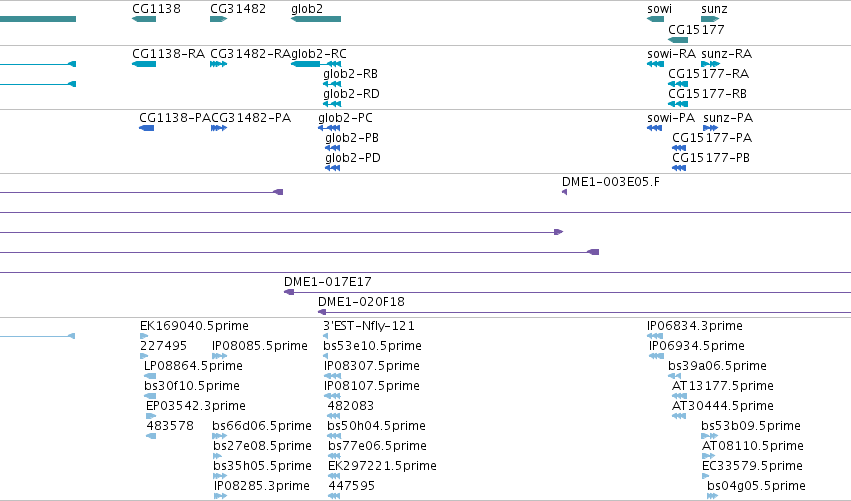Select EST bs50h04.5prime label

pyautogui.click(x=377, y=427)
